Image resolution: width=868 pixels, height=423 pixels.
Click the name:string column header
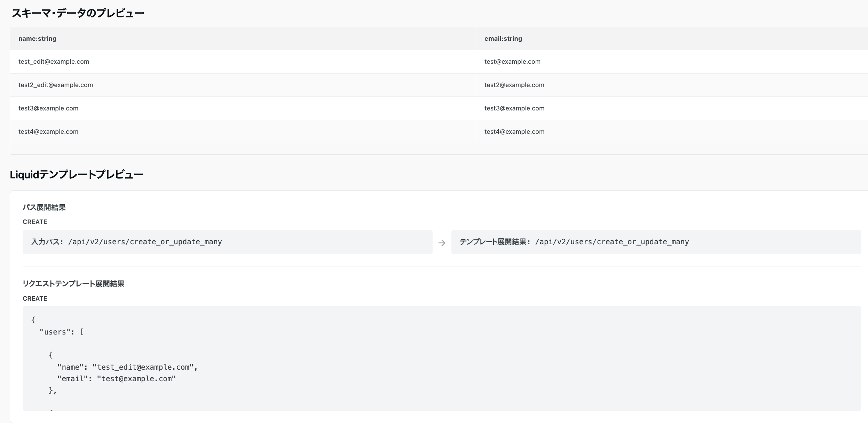[x=37, y=39]
